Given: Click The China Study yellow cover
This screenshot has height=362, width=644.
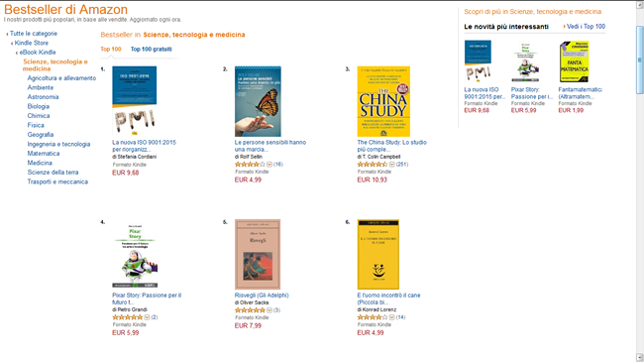Looking at the screenshot, I should 383,101.
